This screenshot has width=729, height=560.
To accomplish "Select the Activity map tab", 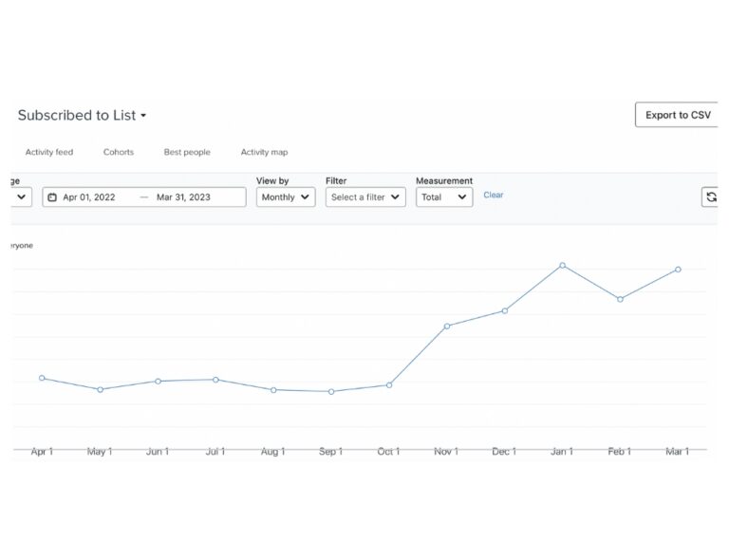I will [264, 152].
